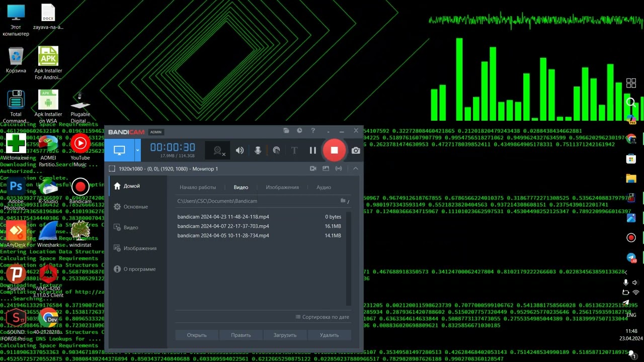This screenshot has height=362, width=644.
Task: Toggle the webcam overlay icon
Action: click(x=218, y=150)
